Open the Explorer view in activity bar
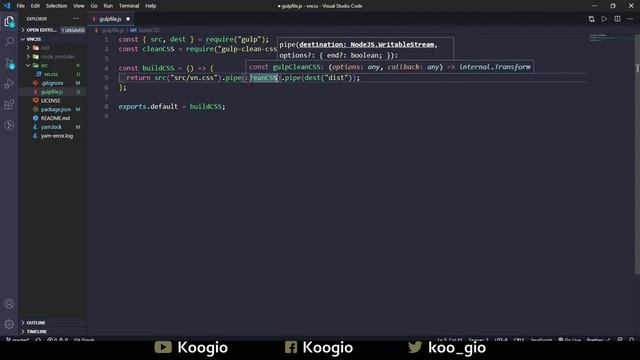The image size is (640, 360). point(9,21)
